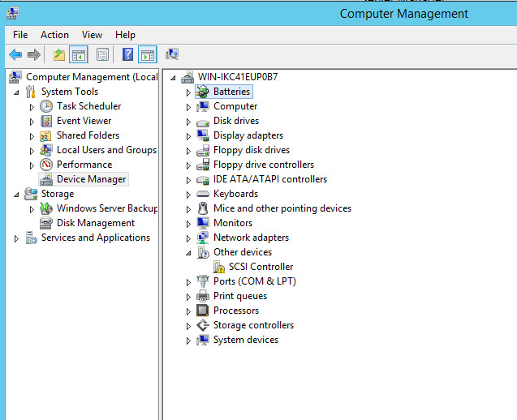Open the File menu
The width and height of the screenshot is (517, 420).
pos(20,35)
